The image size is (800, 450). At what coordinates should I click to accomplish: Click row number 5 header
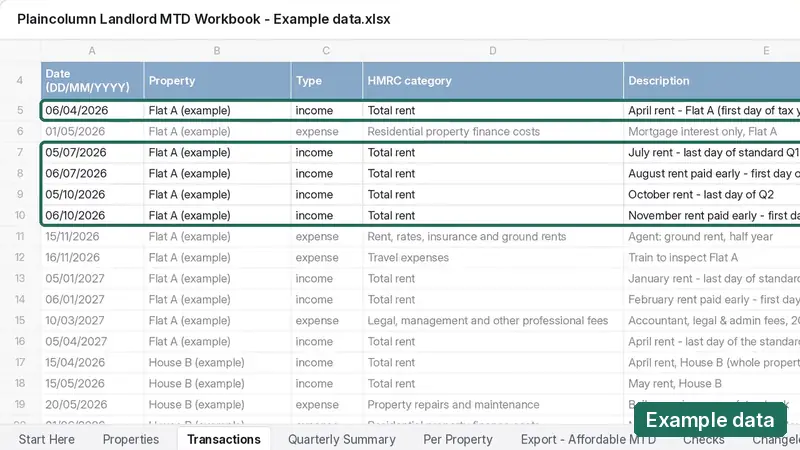(20, 110)
